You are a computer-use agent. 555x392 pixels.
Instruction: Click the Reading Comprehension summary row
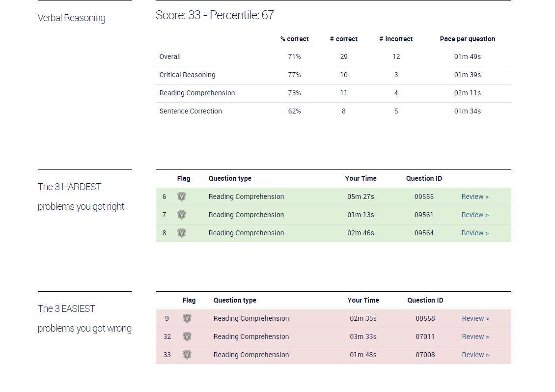(333, 93)
